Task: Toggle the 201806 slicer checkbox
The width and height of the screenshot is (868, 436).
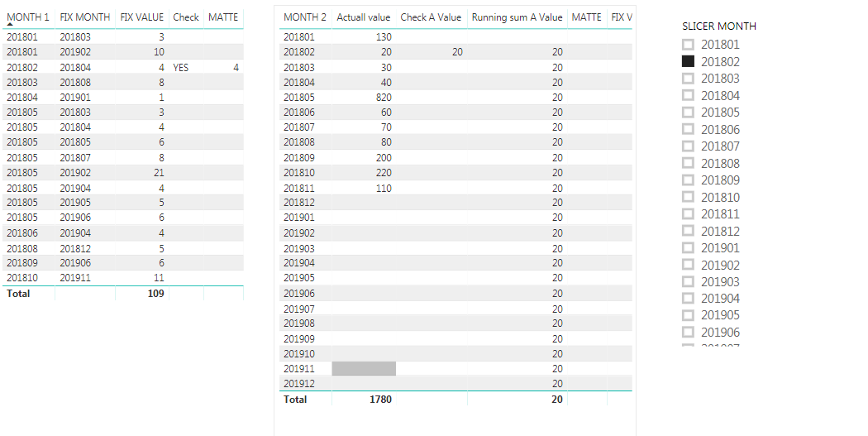Action: click(688, 129)
